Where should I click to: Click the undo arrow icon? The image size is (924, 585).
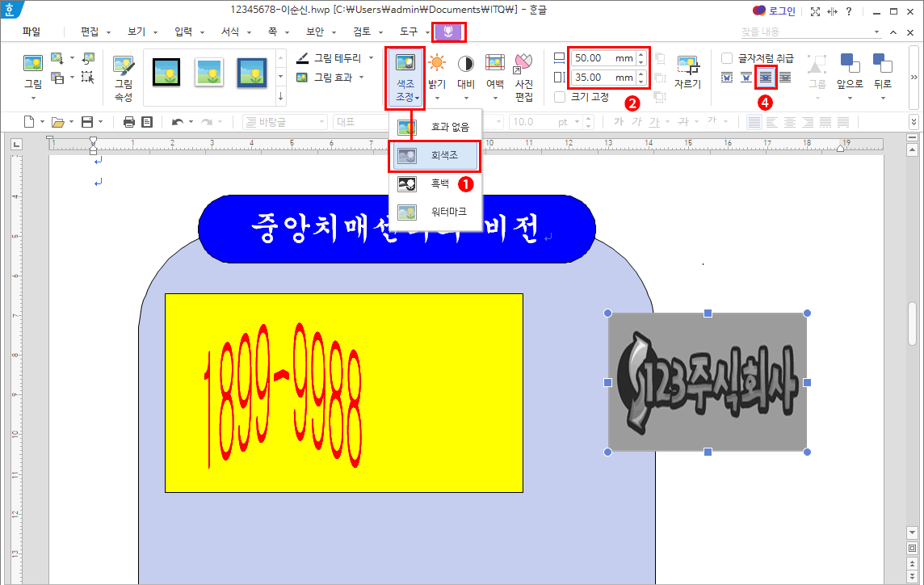[178, 122]
